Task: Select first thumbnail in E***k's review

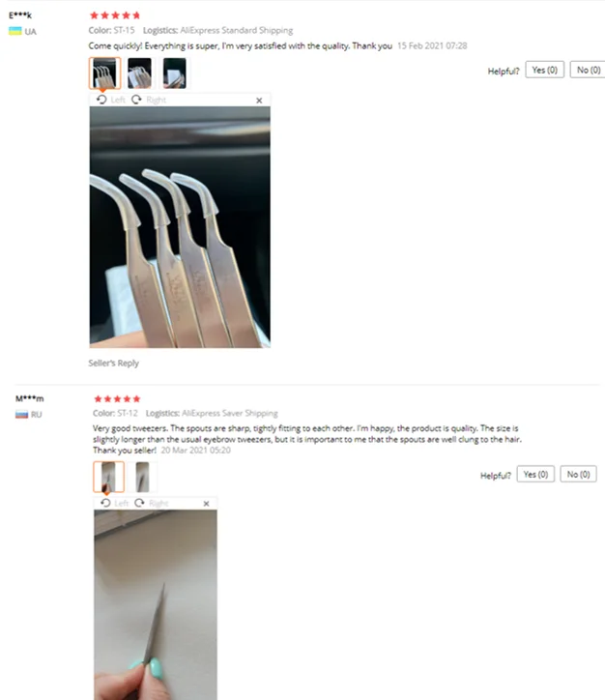Action: point(104,73)
